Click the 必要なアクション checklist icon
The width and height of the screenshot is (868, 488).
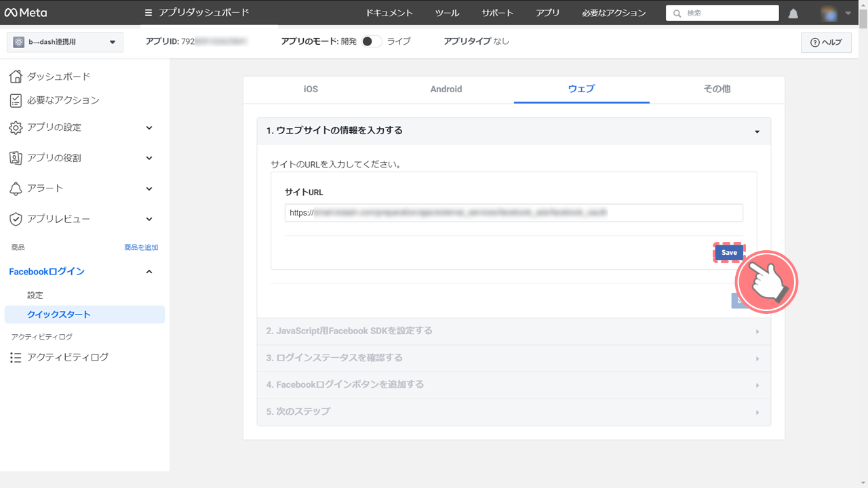[16, 100]
